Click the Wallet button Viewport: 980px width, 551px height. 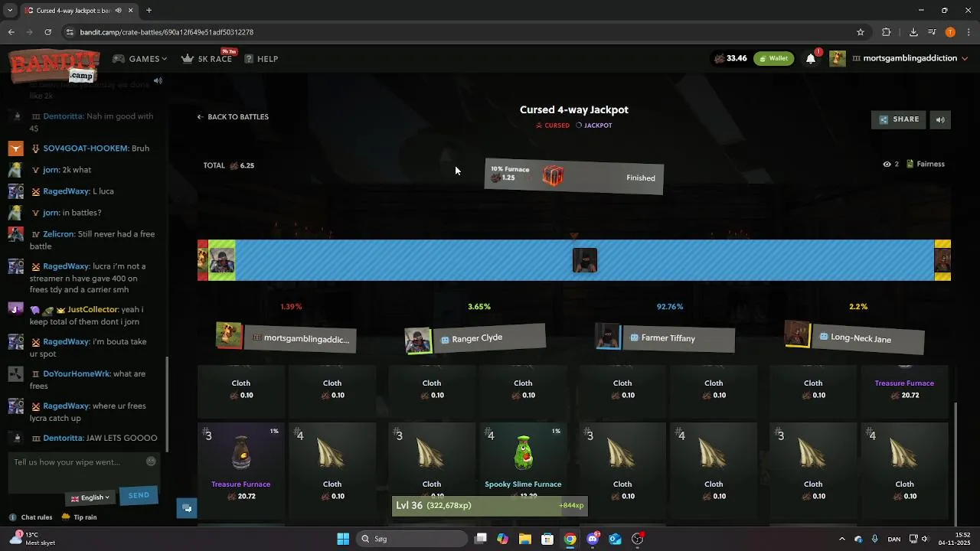[x=773, y=58]
